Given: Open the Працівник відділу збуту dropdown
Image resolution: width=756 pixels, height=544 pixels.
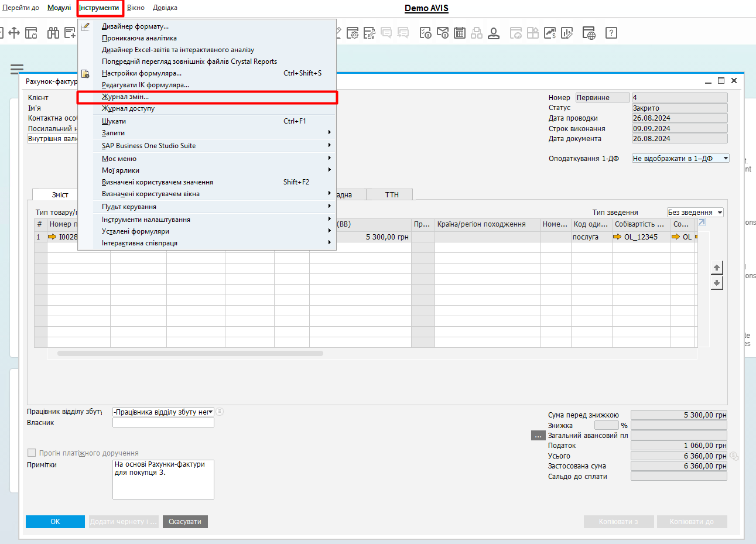Looking at the screenshot, I should coord(210,412).
